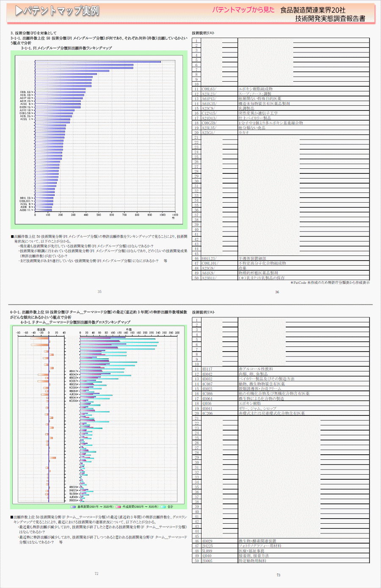Click page number 35 at page bottom
Image resolution: width=381 pixels, height=588 pixels.
99,291
